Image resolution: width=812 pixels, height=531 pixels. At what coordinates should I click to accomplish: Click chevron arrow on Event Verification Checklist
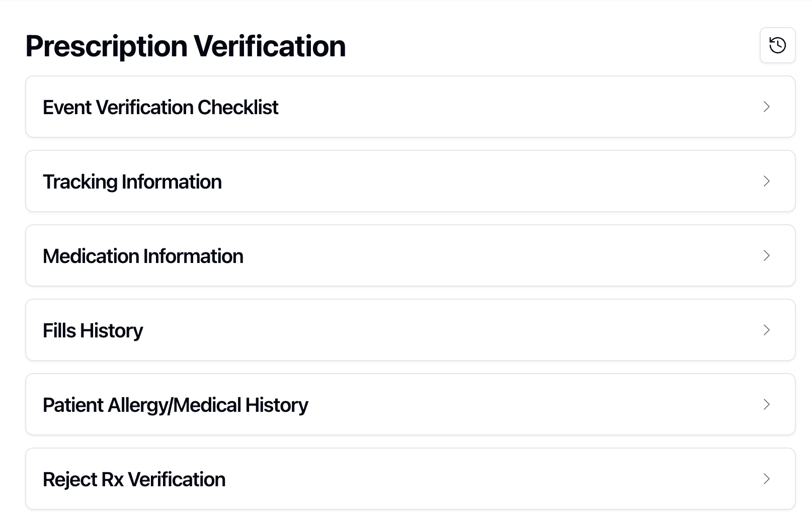(766, 107)
